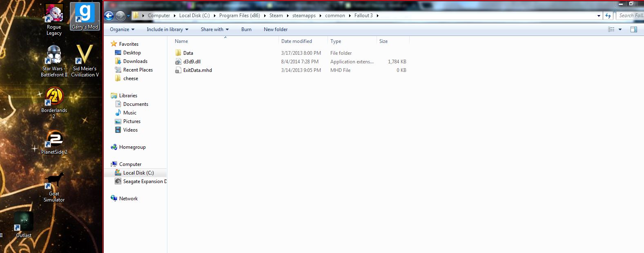
Task: Toggle the preview pane icon
Action: 633,29
